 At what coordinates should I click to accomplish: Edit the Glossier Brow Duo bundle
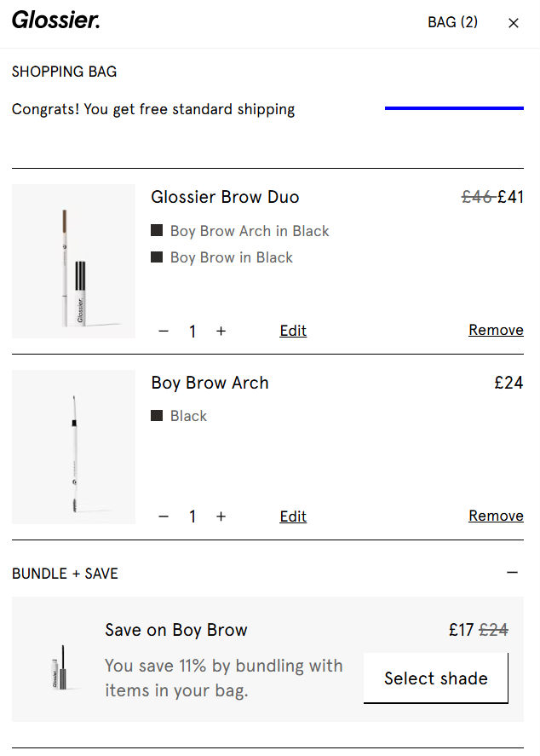(x=293, y=331)
